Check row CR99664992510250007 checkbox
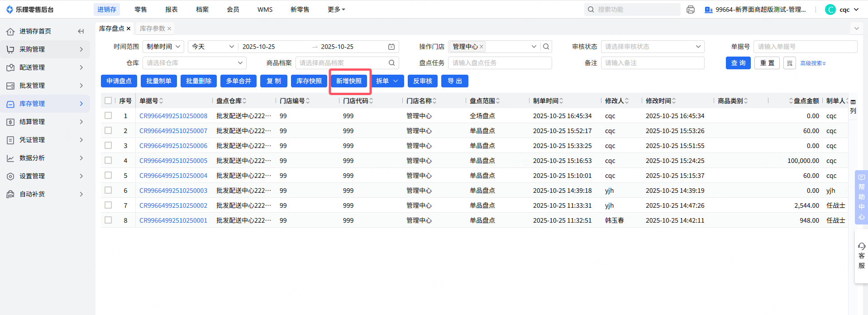 pos(108,130)
